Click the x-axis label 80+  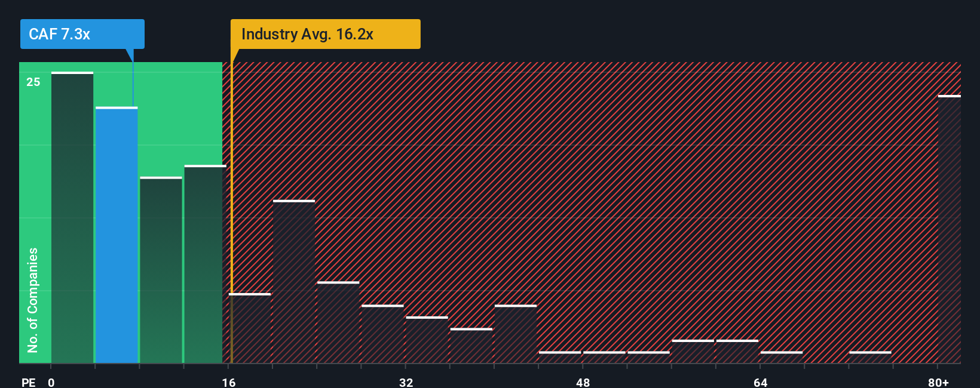pyautogui.click(x=938, y=382)
